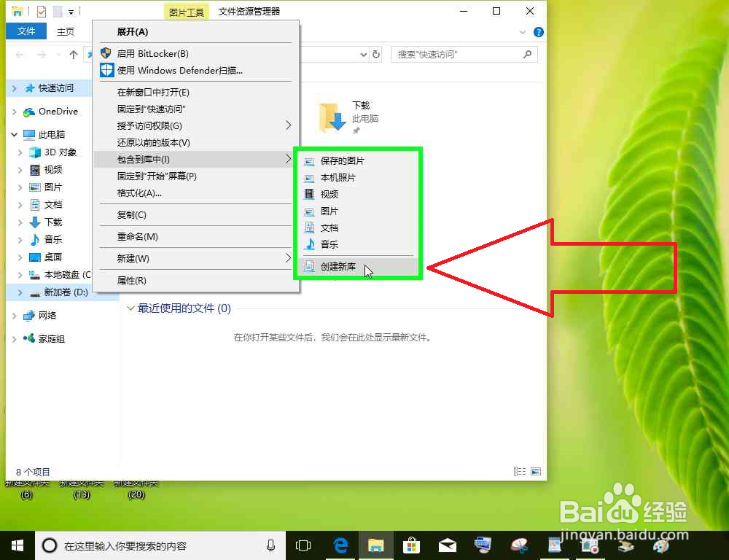Select 固定到"开始"屏幕(P) entry
This screenshot has width=729, height=560.
196,176
